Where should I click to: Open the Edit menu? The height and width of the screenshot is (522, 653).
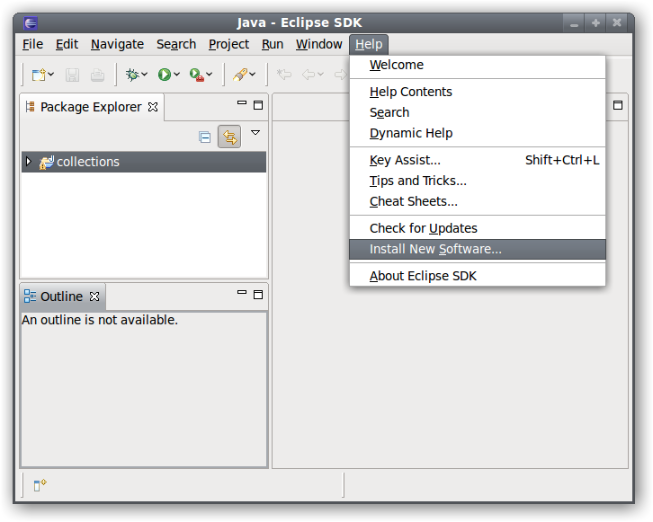click(67, 44)
